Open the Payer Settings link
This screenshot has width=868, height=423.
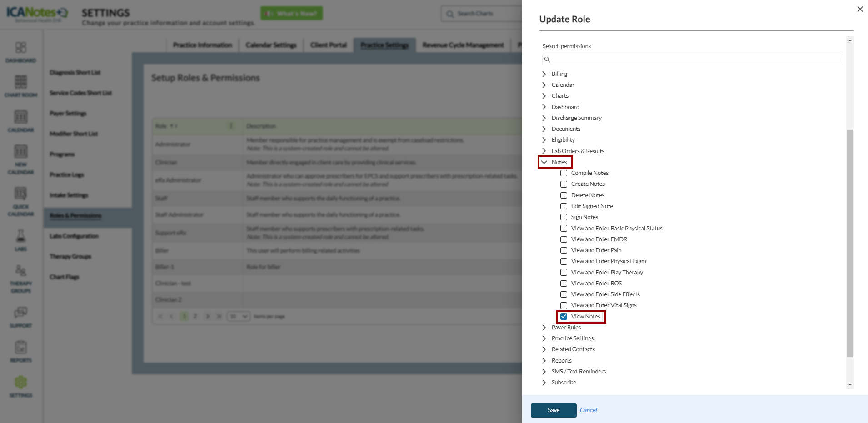click(x=68, y=114)
